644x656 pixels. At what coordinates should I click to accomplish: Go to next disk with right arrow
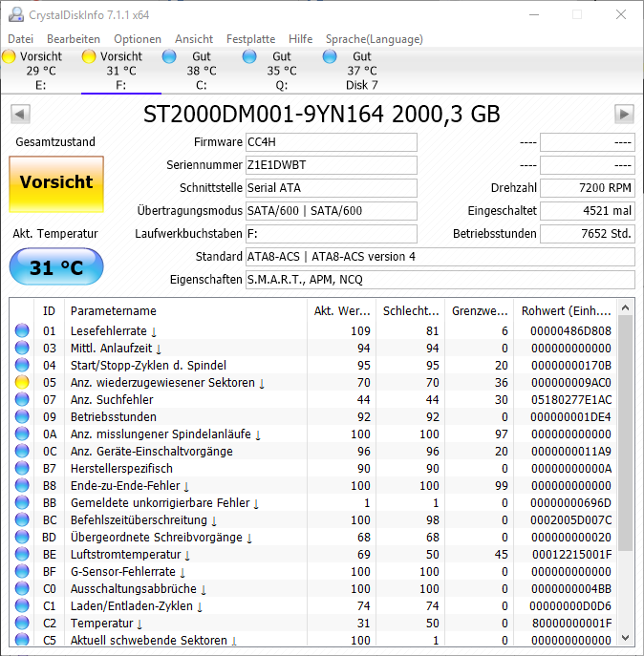(x=624, y=114)
